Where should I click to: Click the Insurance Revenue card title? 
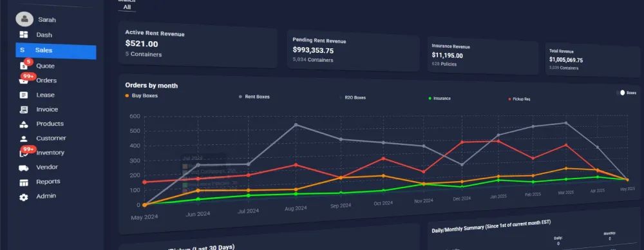click(x=451, y=46)
